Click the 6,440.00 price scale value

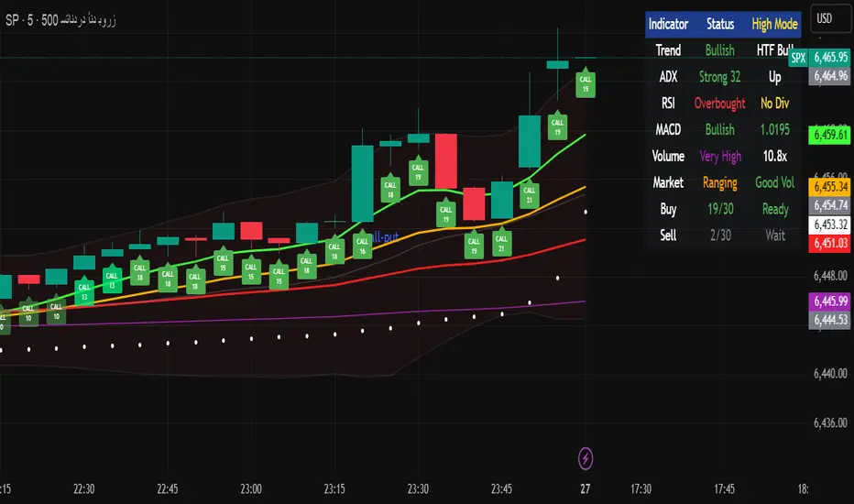click(830, 374)
